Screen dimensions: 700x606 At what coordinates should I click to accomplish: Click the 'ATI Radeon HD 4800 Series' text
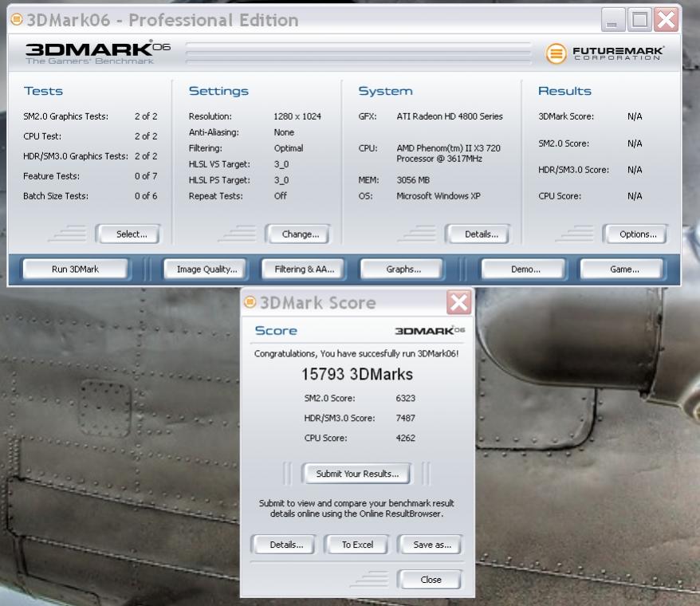[x=450, y=116]
